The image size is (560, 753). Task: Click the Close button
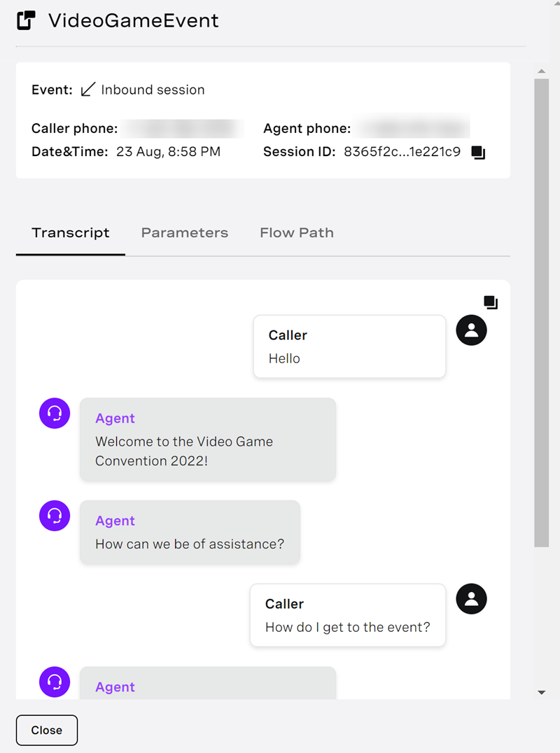click(x=47, y=730)
